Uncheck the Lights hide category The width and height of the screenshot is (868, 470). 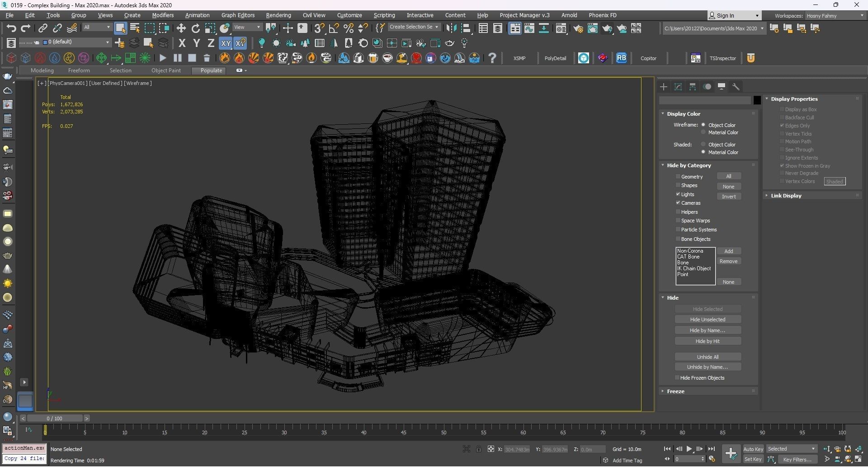(x=678, y=194)
